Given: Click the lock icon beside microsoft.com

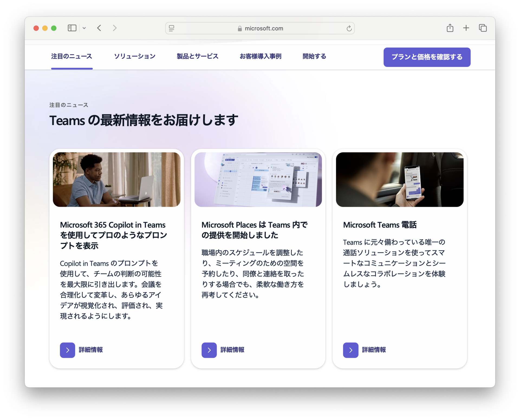Looking at the screenshot, I should (240, 28).
